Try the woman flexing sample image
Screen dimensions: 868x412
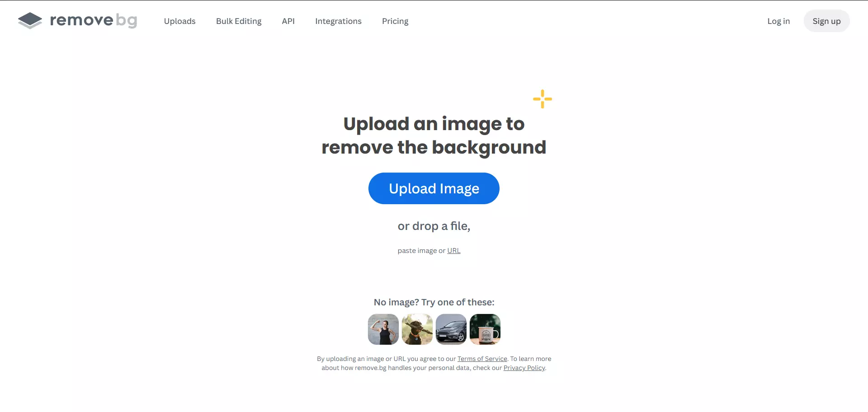383,329
